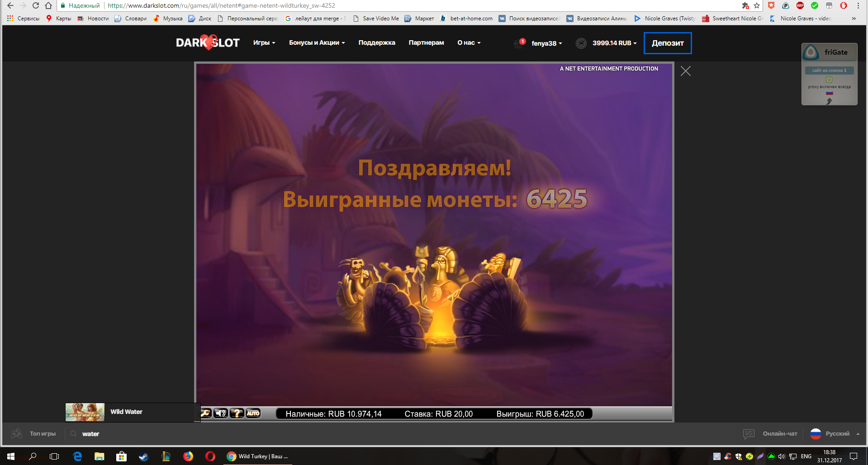Viewport: 868px width, 465px height.
Task: Open the 3999.14 RUB balance dropdown
Action: click(x=614, y=43)
